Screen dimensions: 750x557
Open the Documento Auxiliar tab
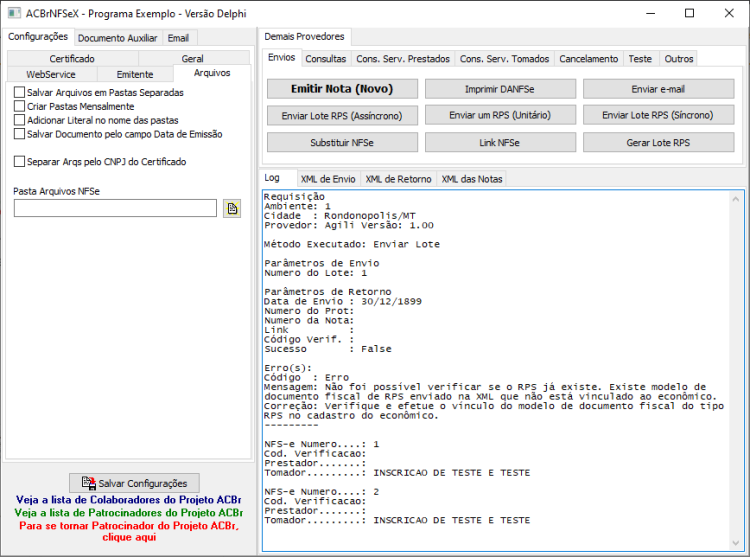118,38
